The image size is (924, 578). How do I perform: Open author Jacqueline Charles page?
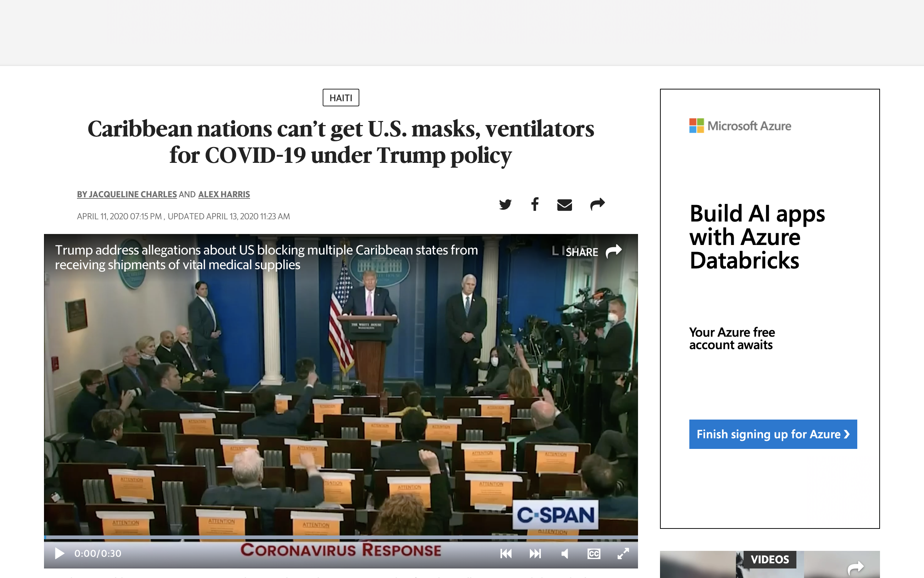pyautogui.click(x=132, y=194)
